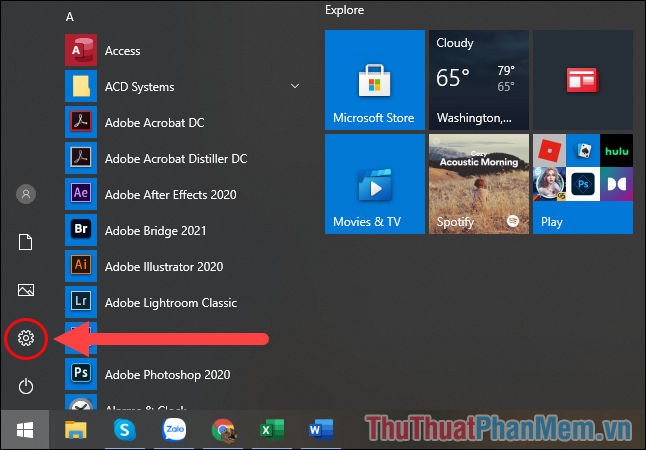646x450 pixels.
Task: Open Adobe Lightroom Classic icon
Action: 81,302
